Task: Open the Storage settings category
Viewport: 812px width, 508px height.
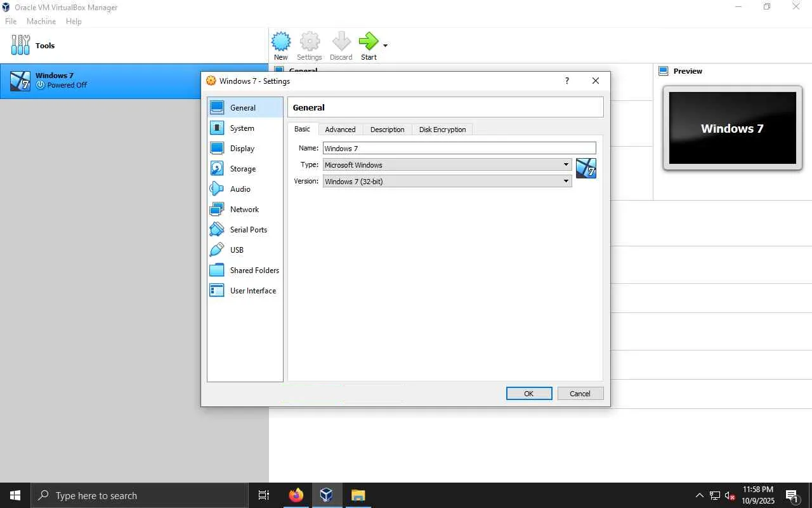Action: pos(245,169)
